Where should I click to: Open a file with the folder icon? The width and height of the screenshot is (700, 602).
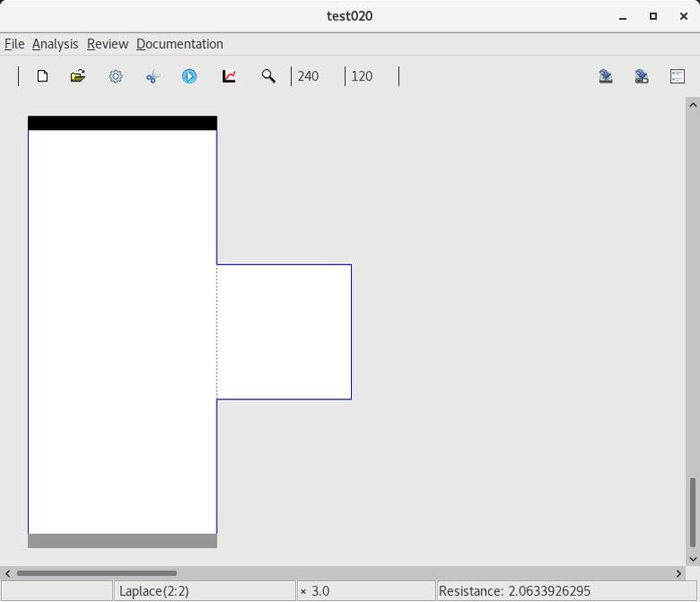tap(78, 76)
